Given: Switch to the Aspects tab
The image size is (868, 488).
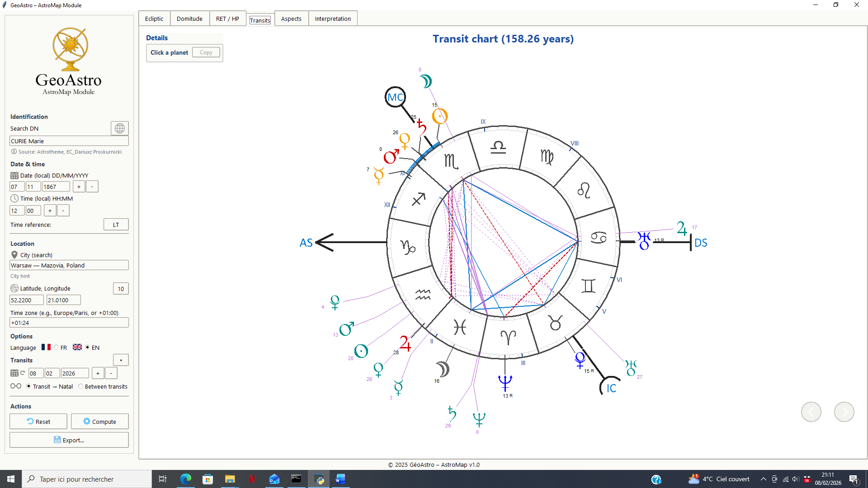Looking at the screenshot, I should pyautogui.click(x=291, y=19).
